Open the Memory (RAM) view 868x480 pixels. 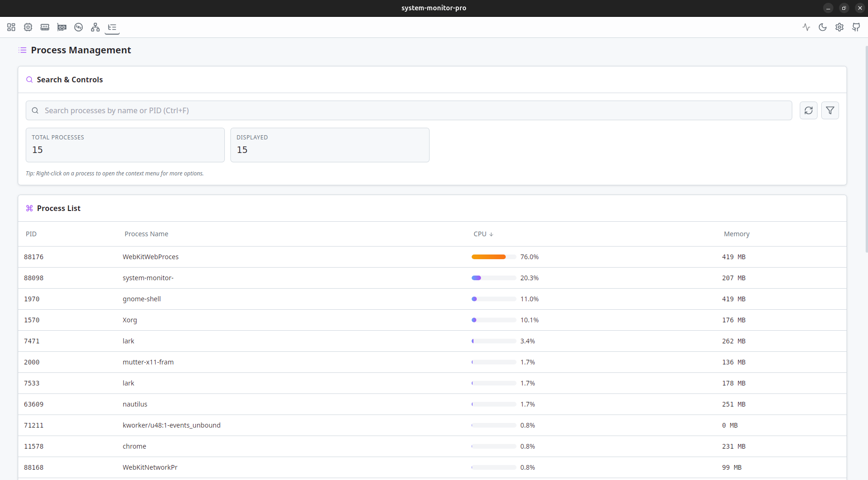pos(45,27)
